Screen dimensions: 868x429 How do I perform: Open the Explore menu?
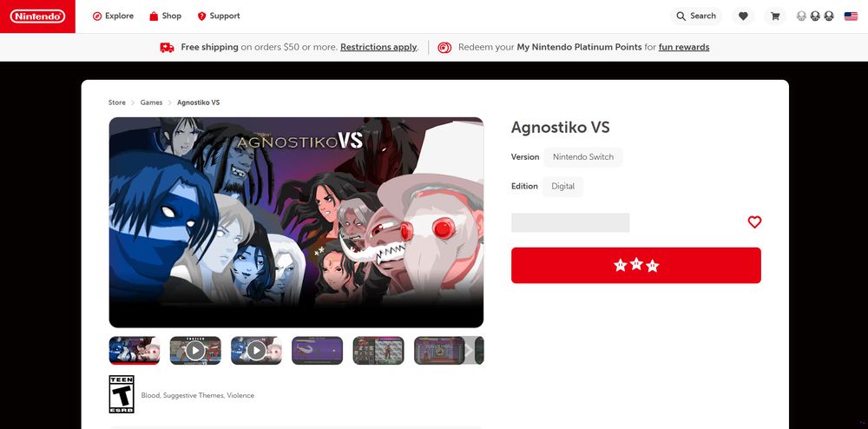point(113,16)
